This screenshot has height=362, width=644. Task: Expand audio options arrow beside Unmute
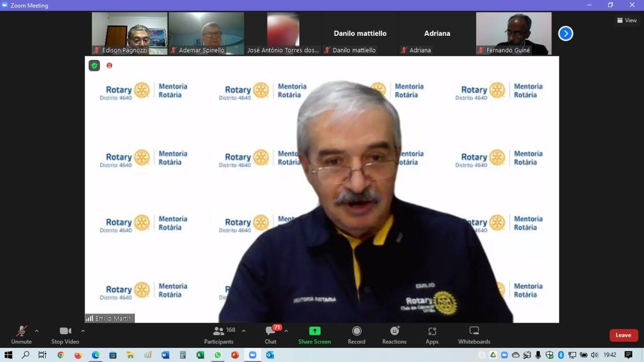tap(37, 331)
